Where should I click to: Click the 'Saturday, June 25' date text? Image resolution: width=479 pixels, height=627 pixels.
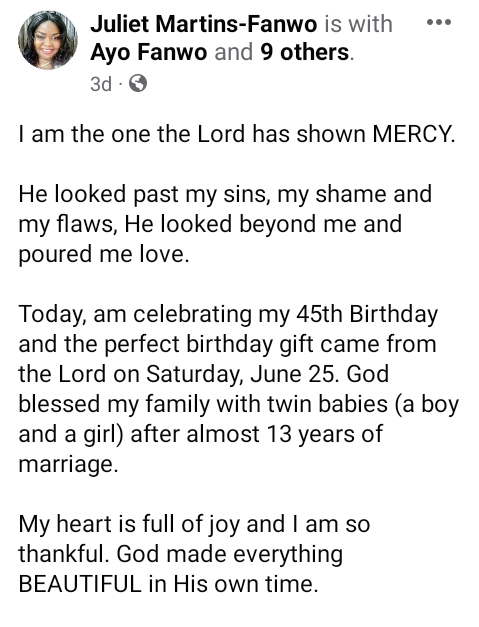point(241,374)
